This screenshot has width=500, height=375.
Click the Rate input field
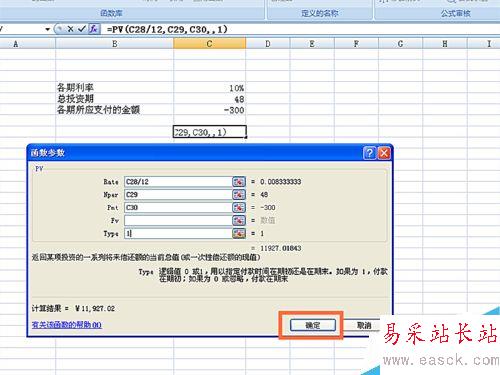tap(178, 182)
